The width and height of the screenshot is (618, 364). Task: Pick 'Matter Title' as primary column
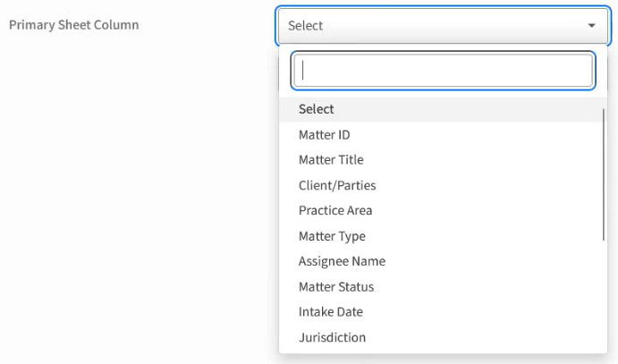click(331, 160)
